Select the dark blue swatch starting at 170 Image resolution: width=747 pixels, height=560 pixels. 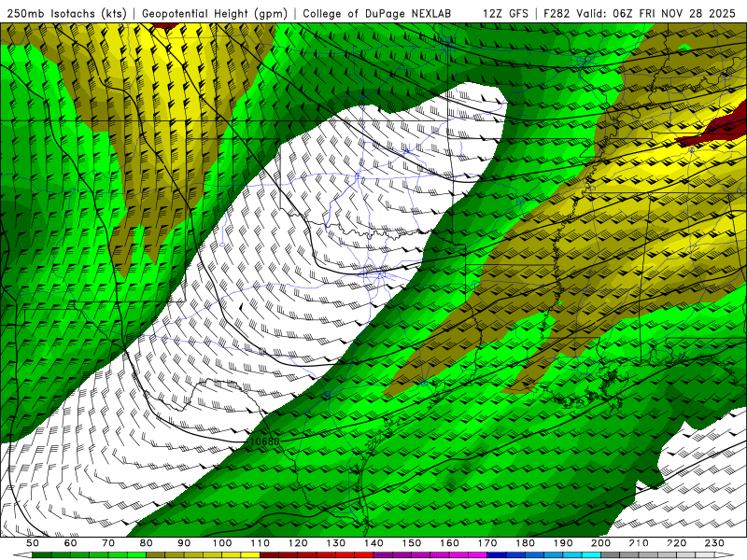[x=497, y=555]
